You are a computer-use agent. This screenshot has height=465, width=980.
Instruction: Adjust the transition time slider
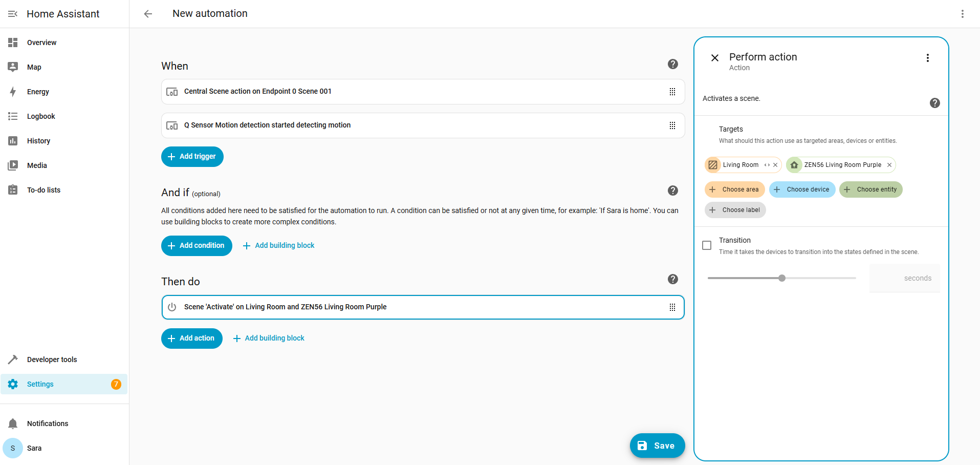coord(782,278)
